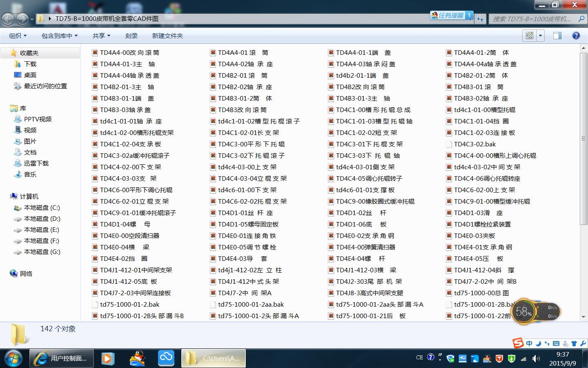The height and width of the screenshot is (368, 588).
Task: Click the 图片 library icon
Action: [18, 141]
